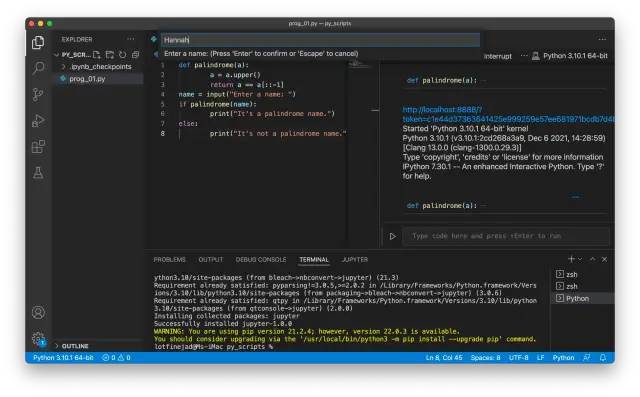640x397 pixels.
Task: Open the Run and Debug view
Action: click(x=38, y=121)
